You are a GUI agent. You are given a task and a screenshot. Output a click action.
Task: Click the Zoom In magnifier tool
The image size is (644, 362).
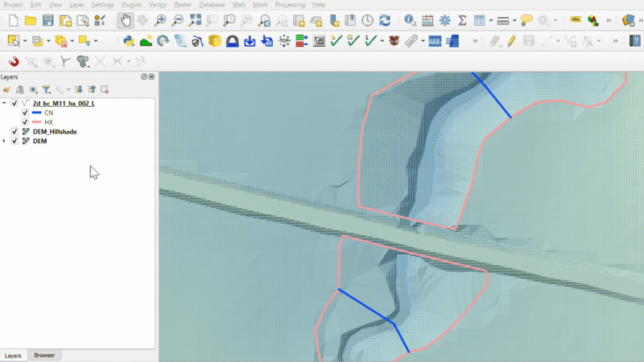click(161, 20)
